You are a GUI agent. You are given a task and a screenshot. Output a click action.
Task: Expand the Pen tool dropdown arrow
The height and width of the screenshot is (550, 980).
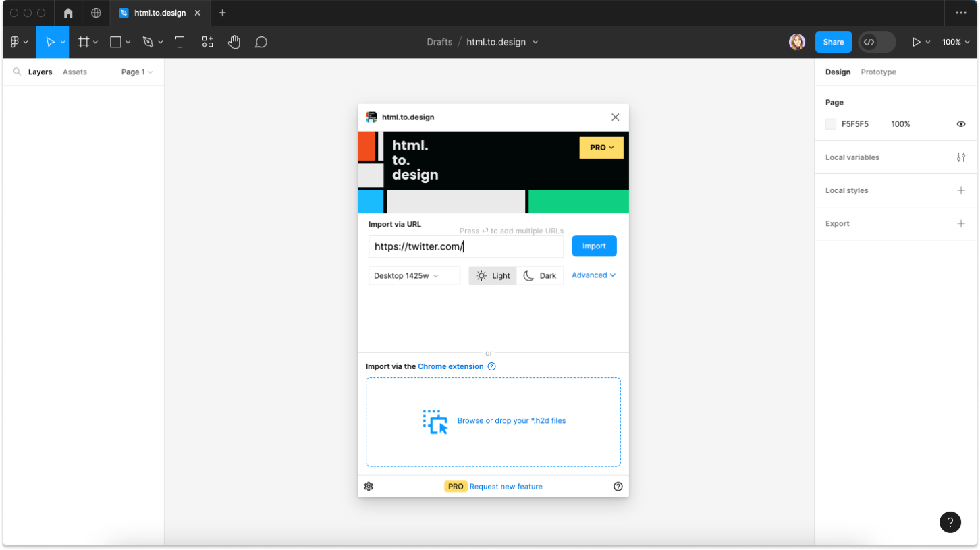pos(160,42)
